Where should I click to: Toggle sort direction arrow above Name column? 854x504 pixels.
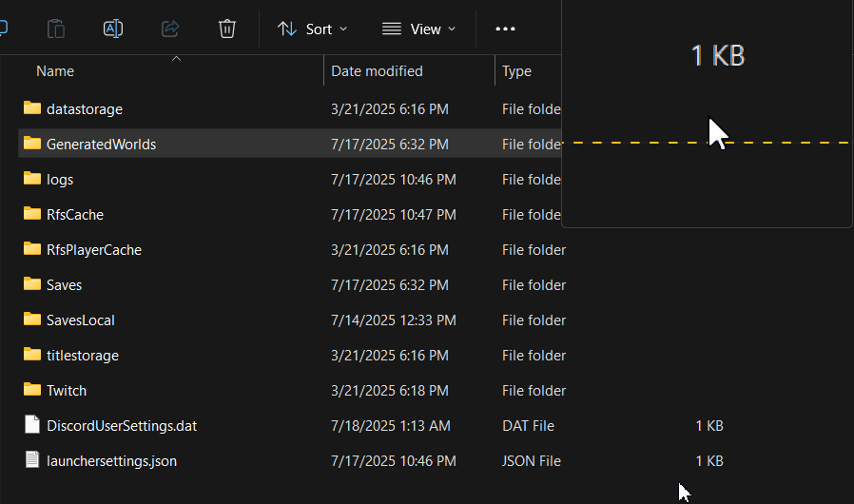(x=176, y=58)
